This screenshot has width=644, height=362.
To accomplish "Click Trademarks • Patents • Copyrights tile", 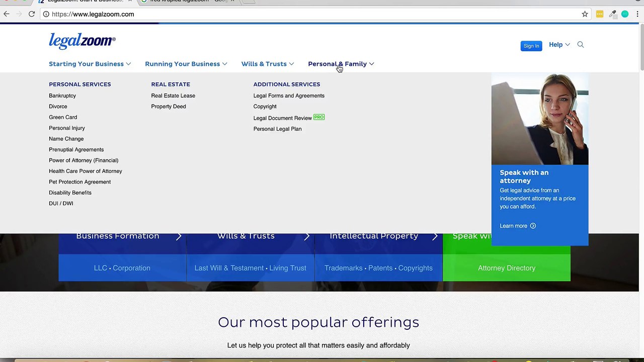I will pyautogui.click(x=378, y=268).
